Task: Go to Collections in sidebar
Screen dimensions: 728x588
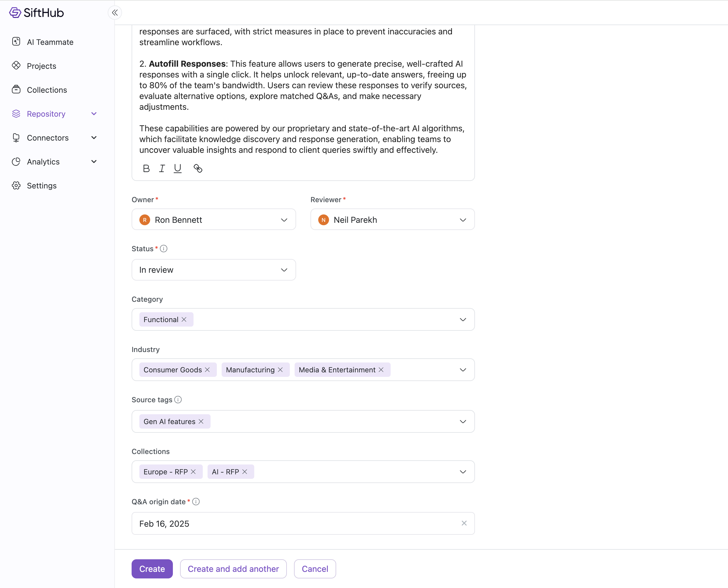Action: (x=47, y=90)
